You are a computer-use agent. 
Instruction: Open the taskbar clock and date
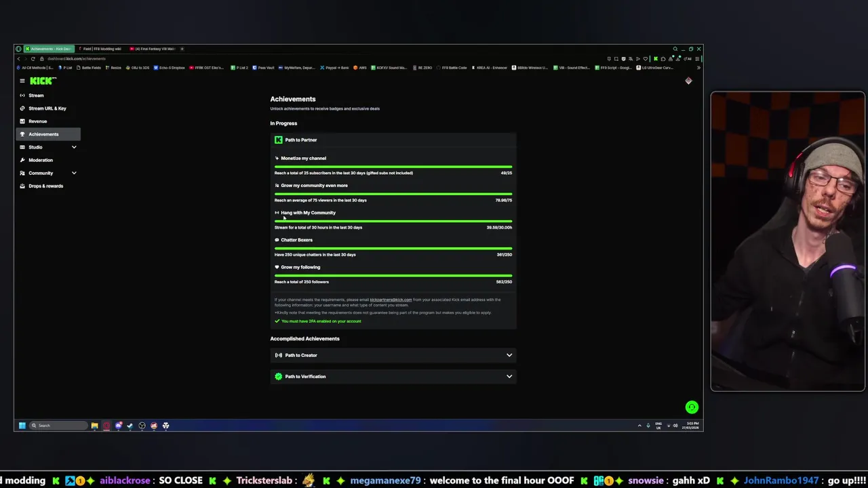(690, 426)
